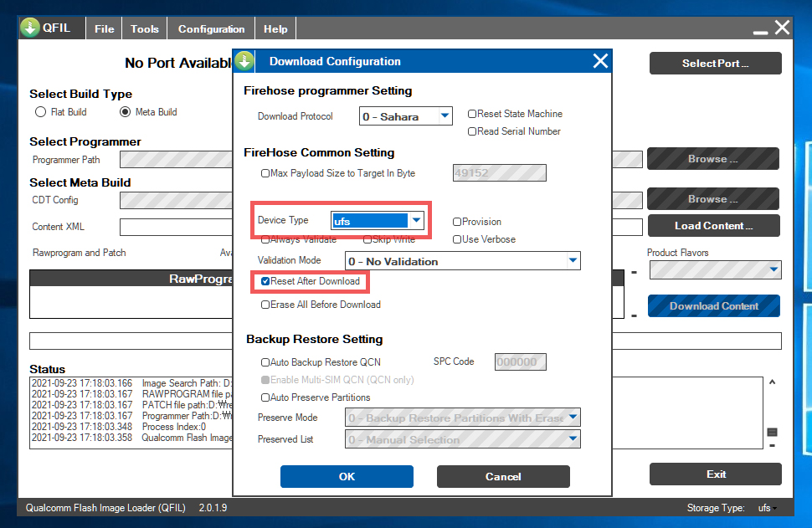
Task: Open the Storage Type ufs selector
Action: click(x=768, y=508)
